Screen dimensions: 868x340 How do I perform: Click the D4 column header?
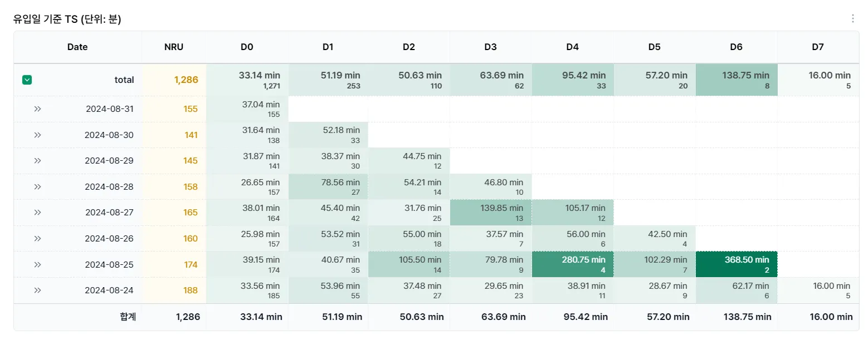coord(572,47)
